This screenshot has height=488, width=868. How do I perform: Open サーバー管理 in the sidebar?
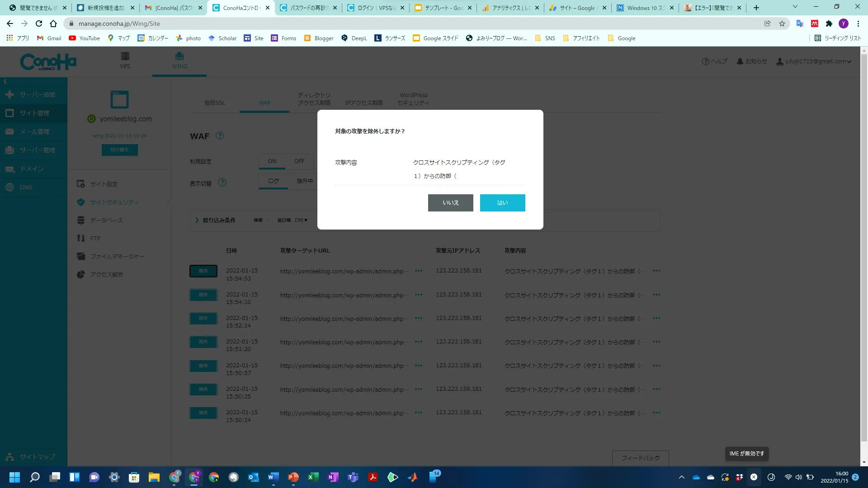tap(33, 150)
